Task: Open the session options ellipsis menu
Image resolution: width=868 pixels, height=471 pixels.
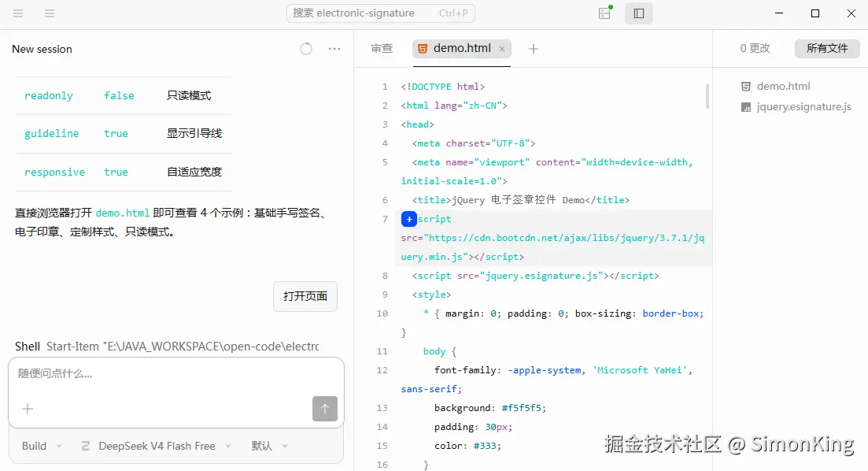Action: pos(334,49)
